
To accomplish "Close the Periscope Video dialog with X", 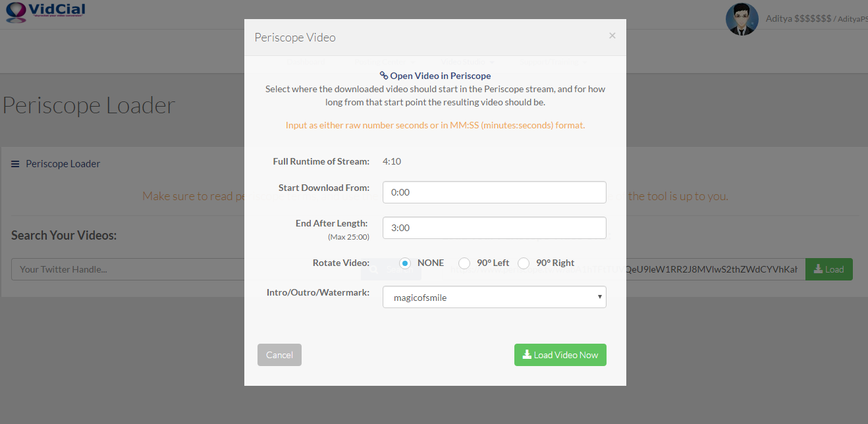I will coord(612,36).
